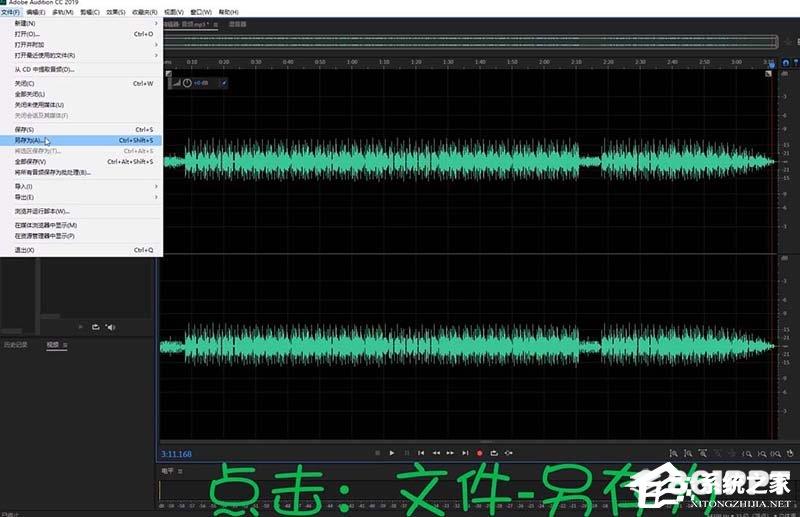Open the 帮助(H) menu
Image resolution: width=800 pixels, height=517 pixels.
coord(228,12)
